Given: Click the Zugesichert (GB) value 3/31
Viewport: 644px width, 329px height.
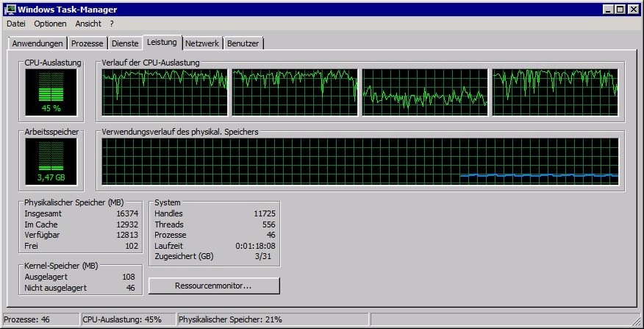Looking at the screenshot, I should click(x=263, y=257).
